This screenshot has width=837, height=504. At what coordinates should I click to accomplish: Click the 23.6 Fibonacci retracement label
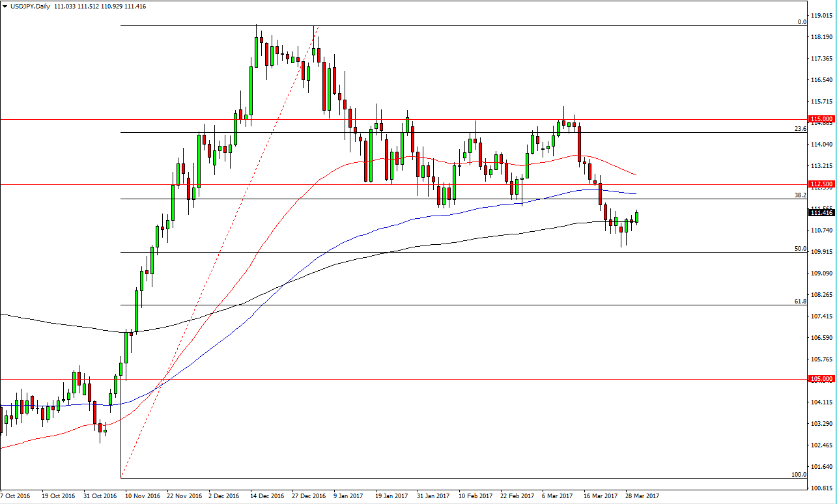[x=801, y=129]
